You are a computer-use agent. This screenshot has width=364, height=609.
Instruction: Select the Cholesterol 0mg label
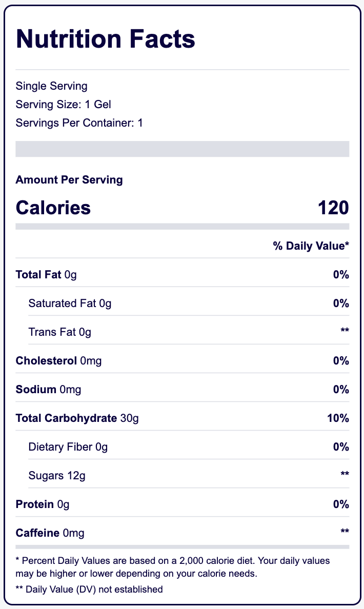coord(59,361)
